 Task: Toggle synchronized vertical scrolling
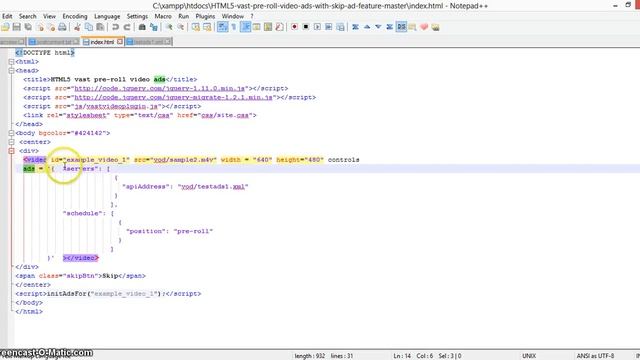(x=196, y=27)
